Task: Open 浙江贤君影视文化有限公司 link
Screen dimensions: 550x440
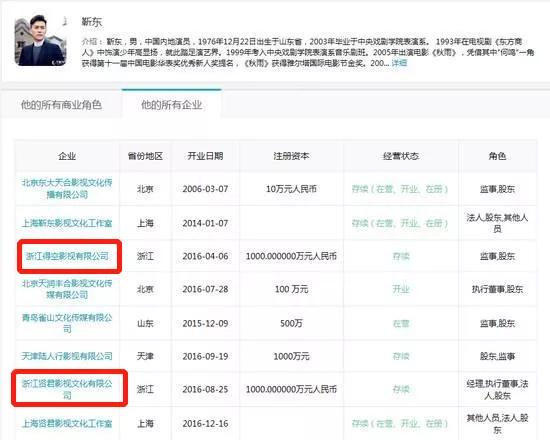Action: click(67, 389)
